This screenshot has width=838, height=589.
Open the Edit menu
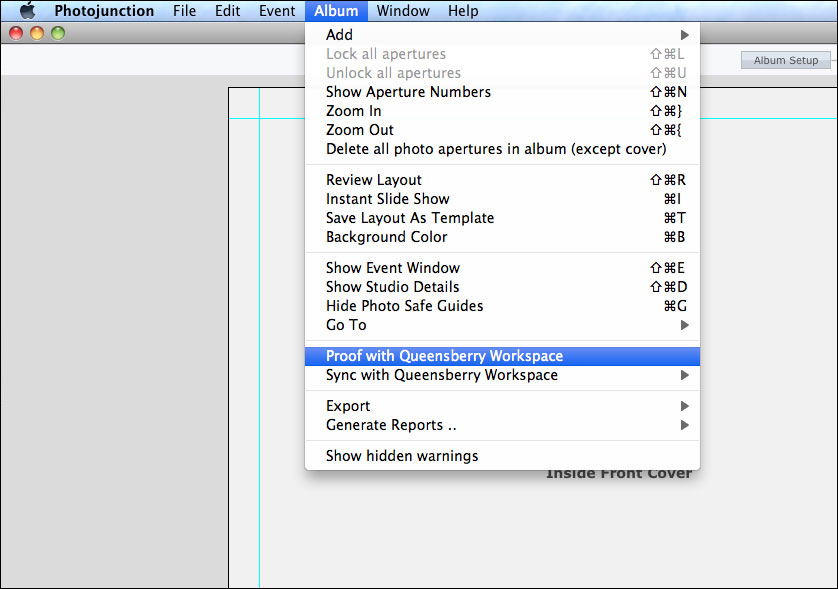[x=228, y=11]
